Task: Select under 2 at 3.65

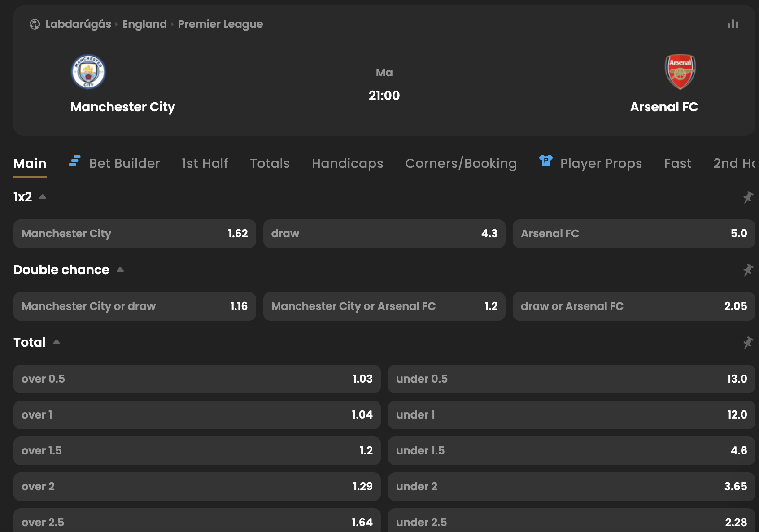Action: click(x=571, y=487)
